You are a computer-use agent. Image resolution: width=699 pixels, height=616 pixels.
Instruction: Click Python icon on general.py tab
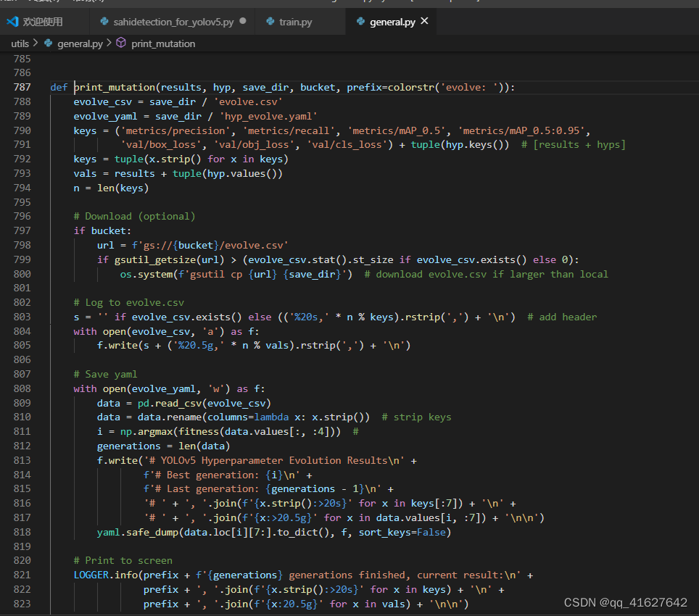tap(360, 22)
